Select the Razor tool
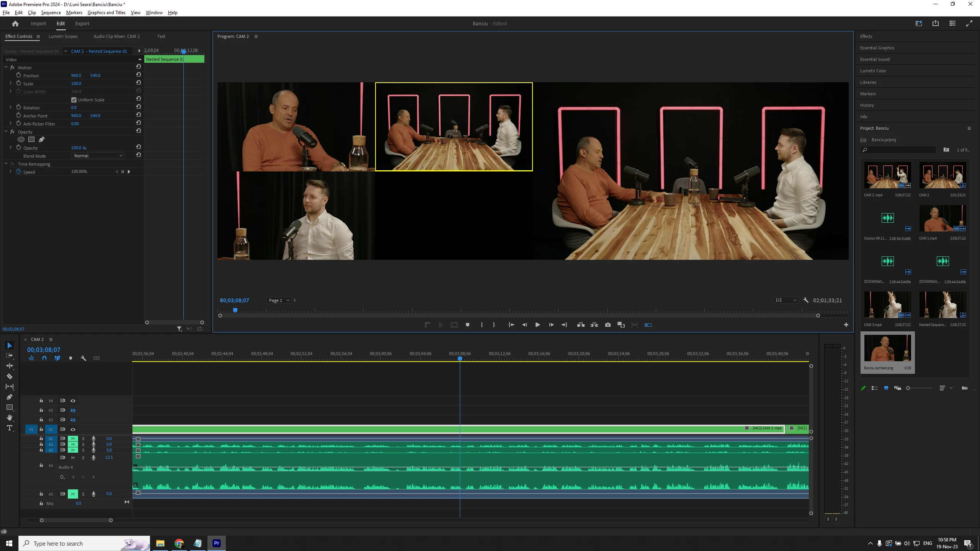Image resolution: width=980 pixels, height=551 pixels. [10, 376]
